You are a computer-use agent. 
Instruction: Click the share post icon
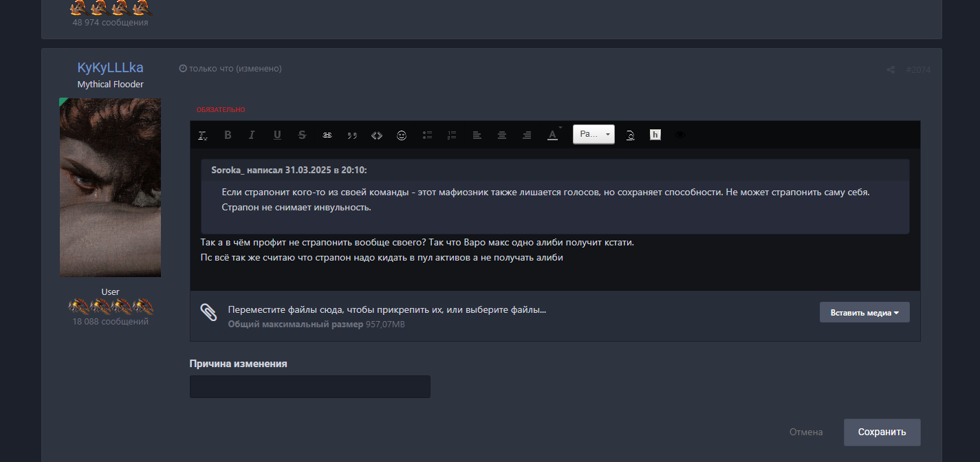[891, 69]
